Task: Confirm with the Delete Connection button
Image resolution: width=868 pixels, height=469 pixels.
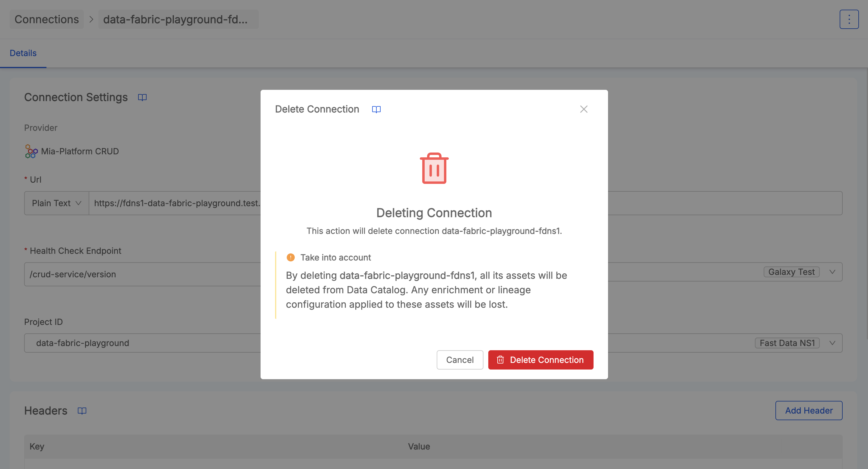Action: click(x=540, y=360)
